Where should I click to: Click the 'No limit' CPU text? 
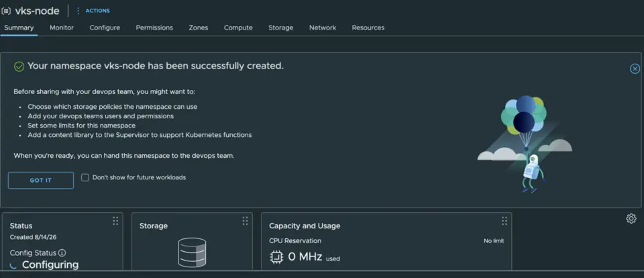tap(494, 241)
